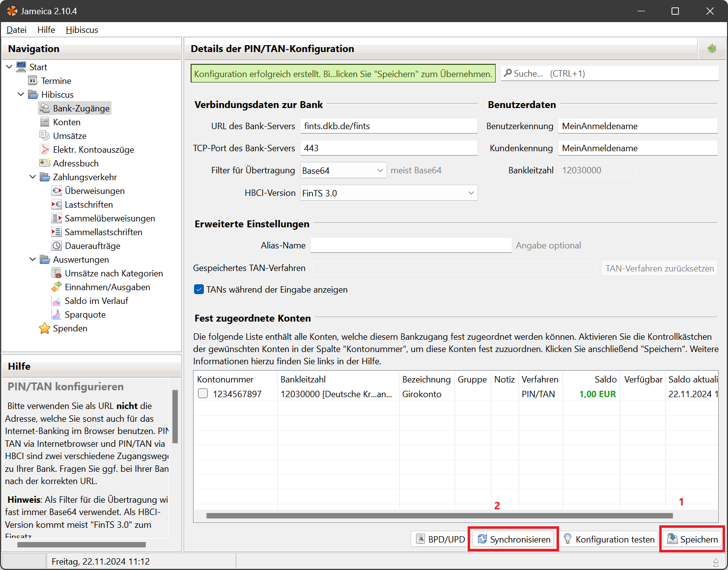
Task: Click TAN-Verfahren zurücksetzen button
Action: point(659,268)
